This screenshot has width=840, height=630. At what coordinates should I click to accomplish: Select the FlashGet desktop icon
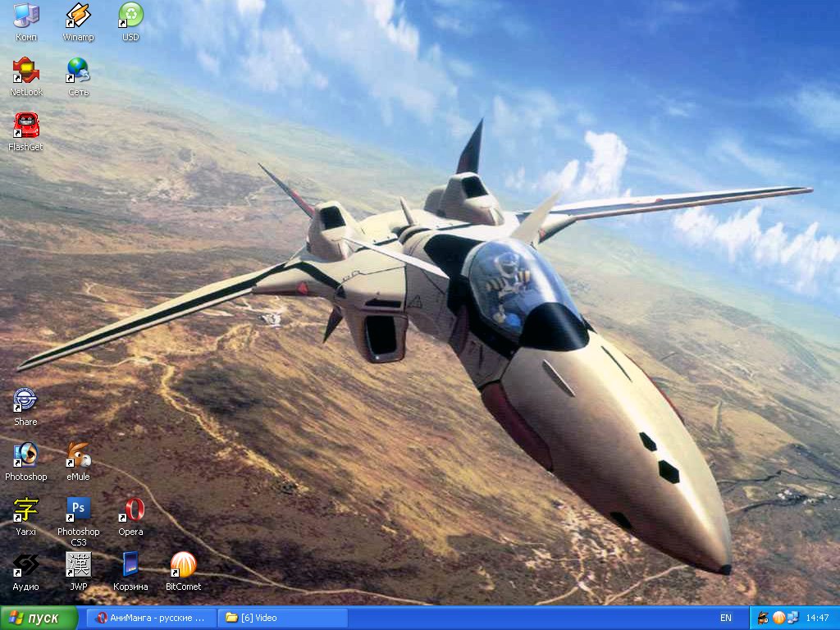25,126
